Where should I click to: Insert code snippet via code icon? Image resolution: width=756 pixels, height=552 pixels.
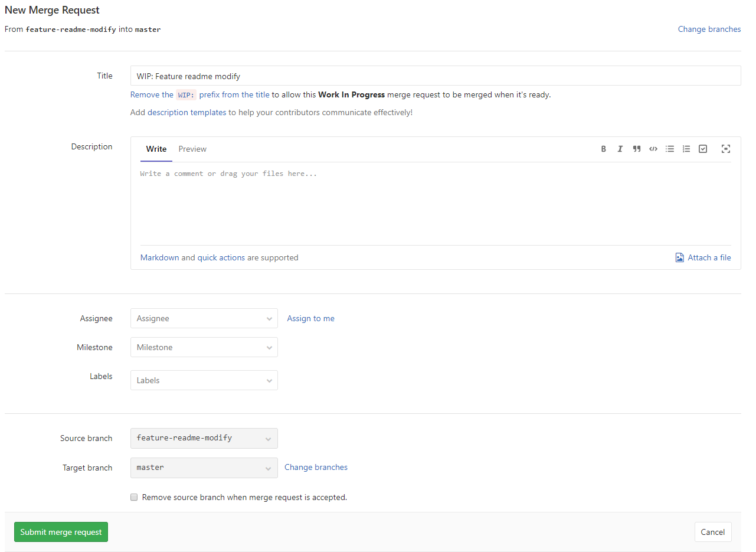653,149
